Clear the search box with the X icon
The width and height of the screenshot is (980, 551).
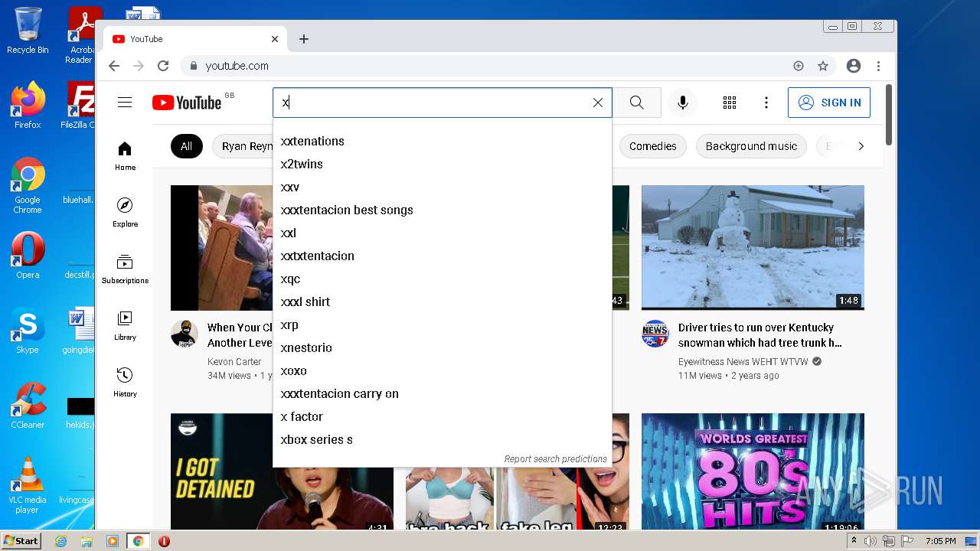click(598, 103)
